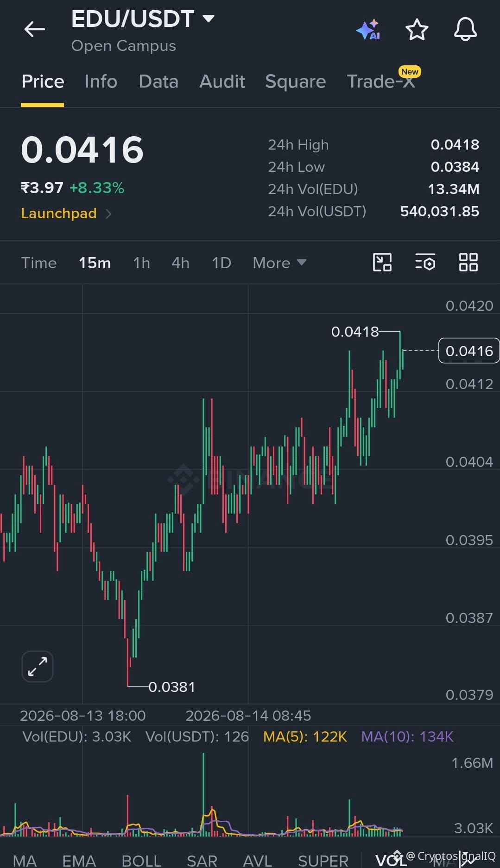Select the 1D timeframe
500x868 pixels.
[x=222, y=263]
